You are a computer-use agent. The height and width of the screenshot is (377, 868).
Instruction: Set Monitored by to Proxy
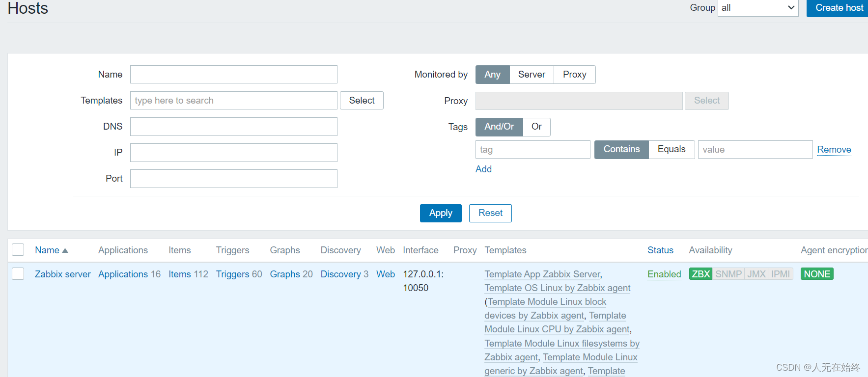(575, 75)
